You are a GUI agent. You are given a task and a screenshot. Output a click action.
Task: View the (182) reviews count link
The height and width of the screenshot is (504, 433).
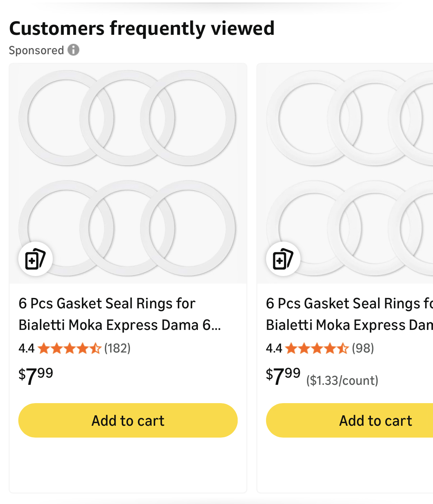117,348
